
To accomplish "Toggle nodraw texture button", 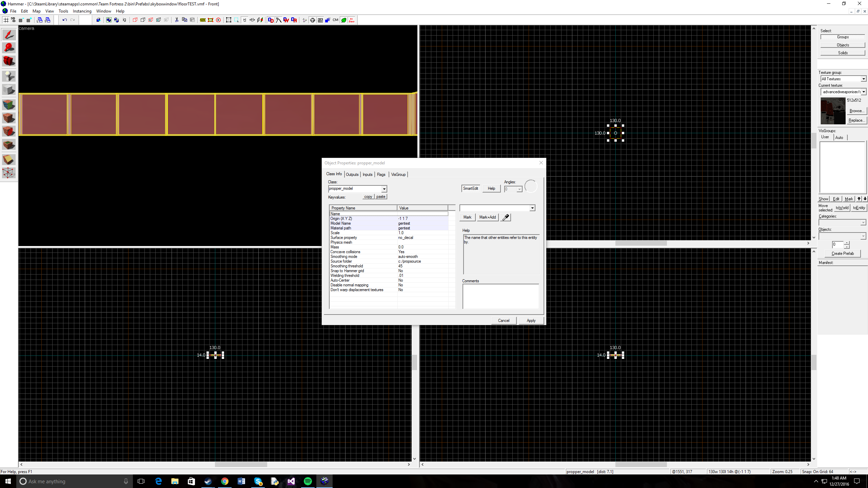I will pos(352,20).
